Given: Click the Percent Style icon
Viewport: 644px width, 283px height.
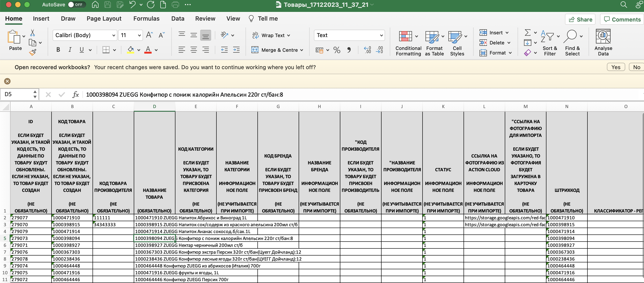Looking at the screenshot, I should (x=337, y=50).
